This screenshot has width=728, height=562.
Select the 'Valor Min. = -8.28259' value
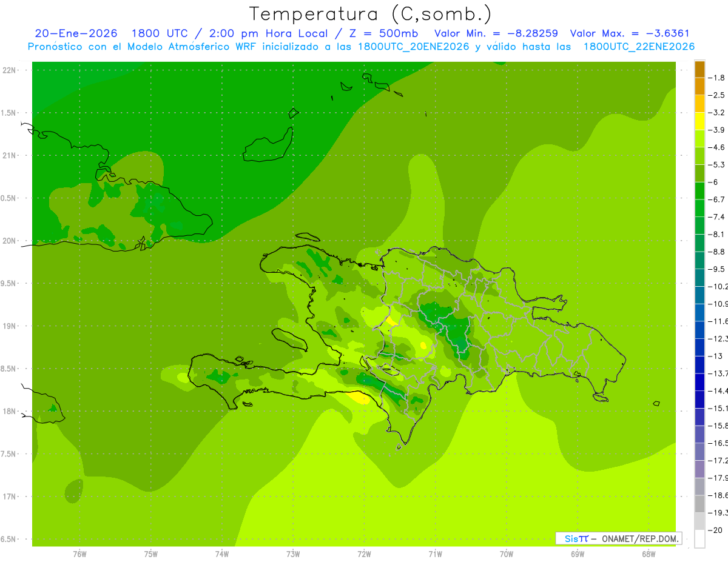496,33
